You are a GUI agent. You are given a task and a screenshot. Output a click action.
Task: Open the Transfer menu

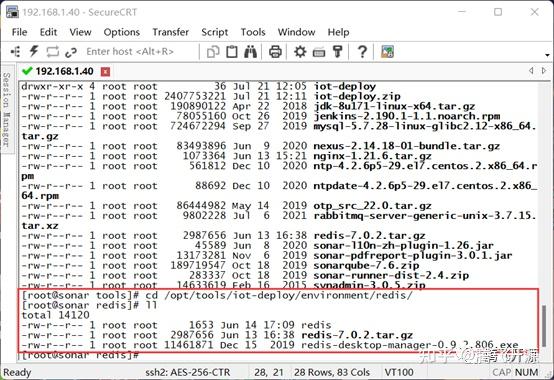(x=171, y=32)
